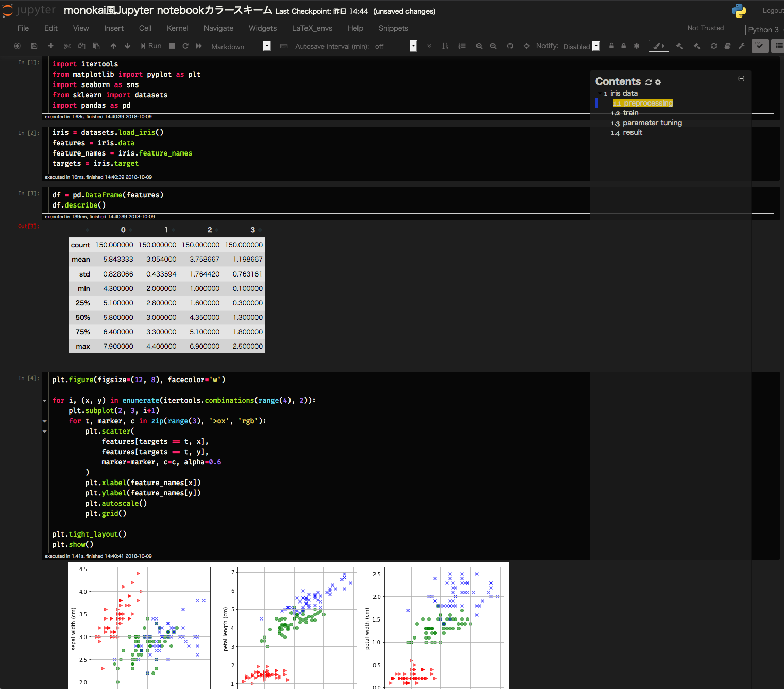Toggle the freeze cell asterisk button
This screenshot has height=689, width=784.
pos(637,46)
